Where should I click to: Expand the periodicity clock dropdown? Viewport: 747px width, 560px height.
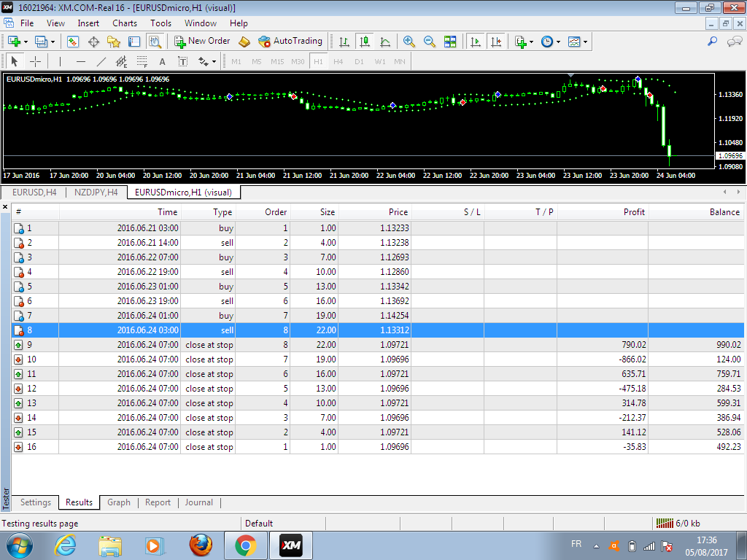[558, 42]
